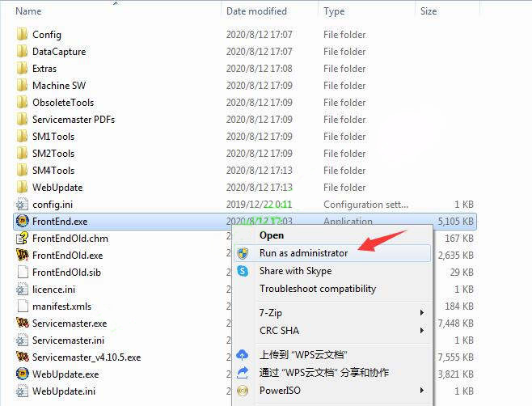Click the 3,821 KB size value
This screenshot has height=406, width=532.
click(456, 374)
